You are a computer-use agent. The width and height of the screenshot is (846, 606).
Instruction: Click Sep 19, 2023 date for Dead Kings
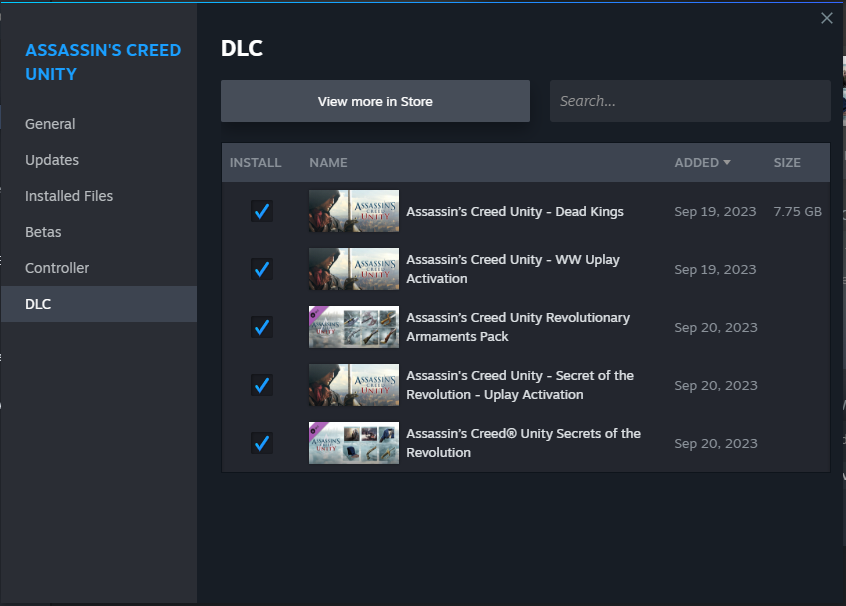point(715,212)
